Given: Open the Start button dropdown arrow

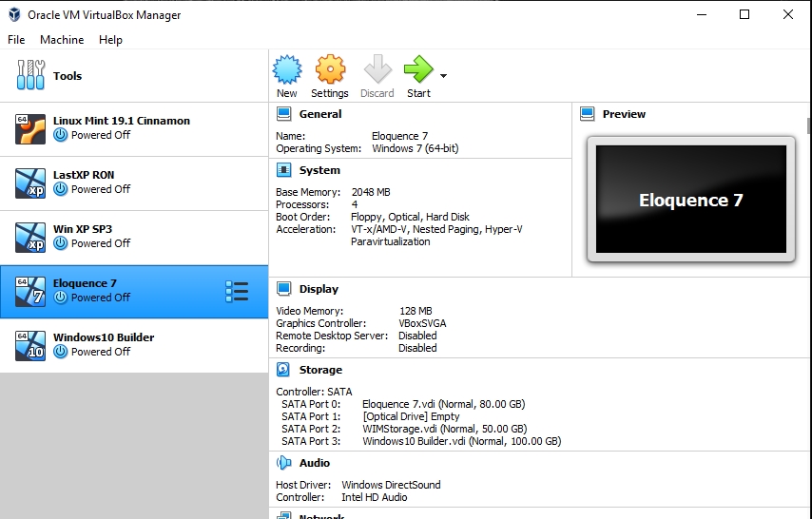Looking at the screenshot, I should [x=443, y=76].
